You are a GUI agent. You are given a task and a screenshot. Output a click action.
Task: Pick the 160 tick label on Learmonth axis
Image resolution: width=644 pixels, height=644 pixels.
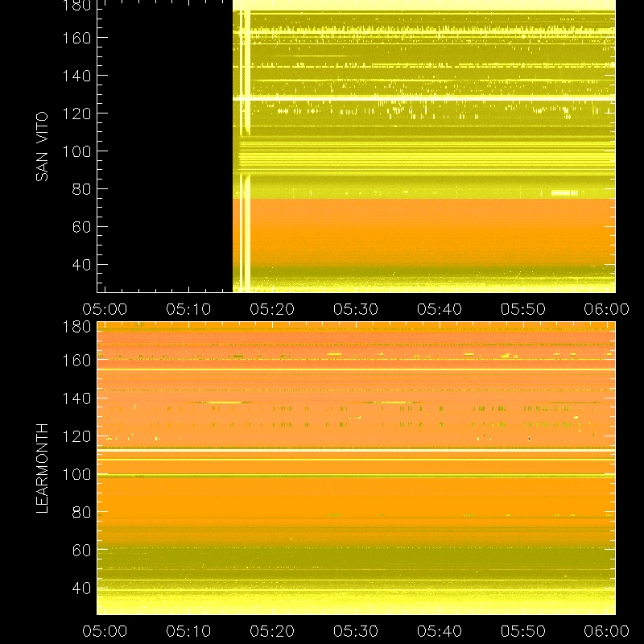click(76, 361)
